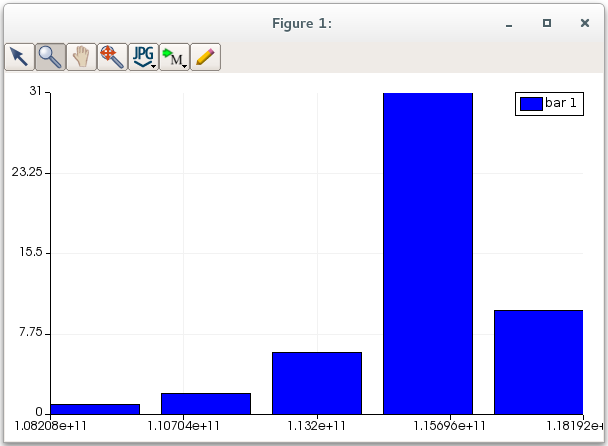Click the 'Figure 1:' window title
The height and width of the screenshot is (446, 608).
coord(302,24)
